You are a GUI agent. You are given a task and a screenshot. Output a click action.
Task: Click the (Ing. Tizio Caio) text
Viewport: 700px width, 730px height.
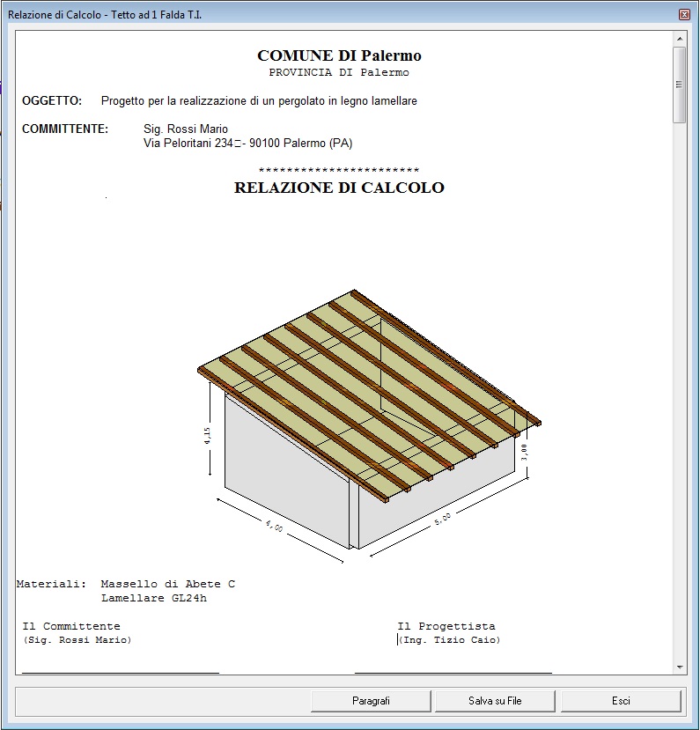point(450,640)
